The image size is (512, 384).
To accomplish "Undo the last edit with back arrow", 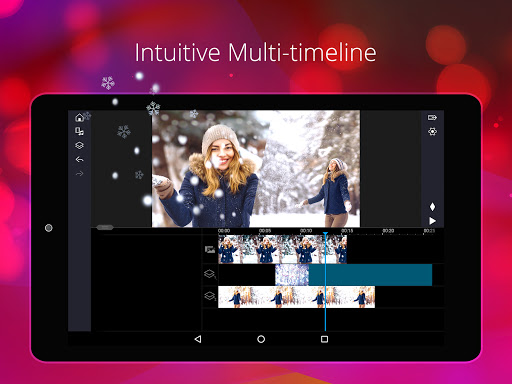I will (79, 160).
